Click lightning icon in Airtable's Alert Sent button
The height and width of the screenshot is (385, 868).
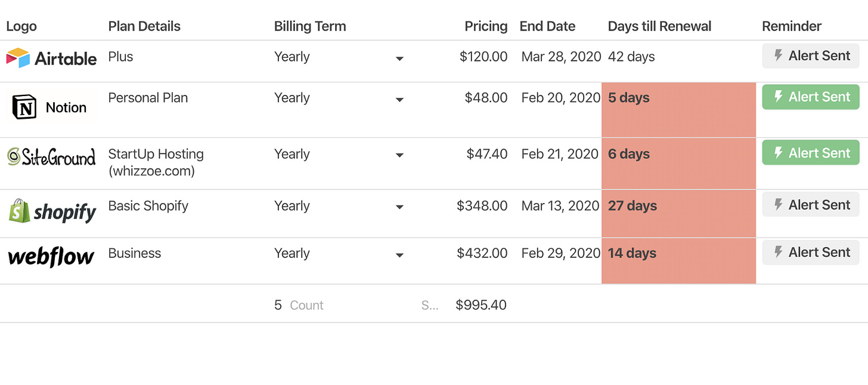(x=778, y=56)
